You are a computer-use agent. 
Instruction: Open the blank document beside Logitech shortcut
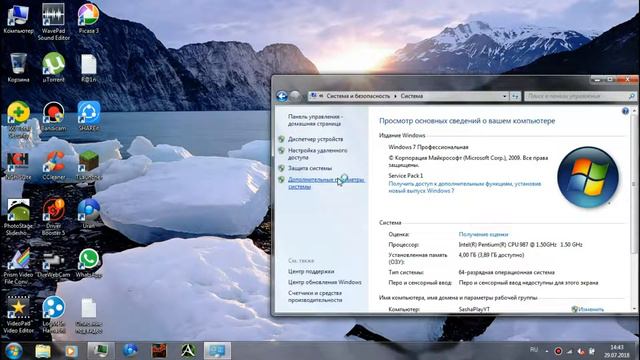click(89, 315)
